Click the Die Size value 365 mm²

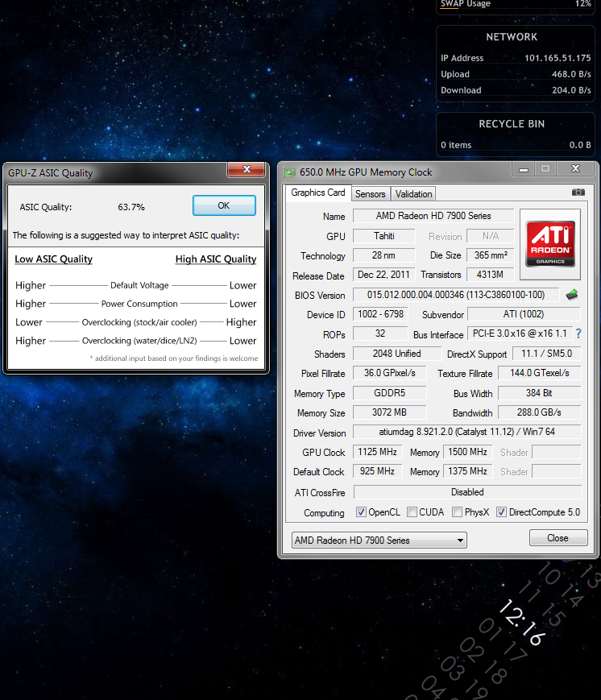click(491, 255)
